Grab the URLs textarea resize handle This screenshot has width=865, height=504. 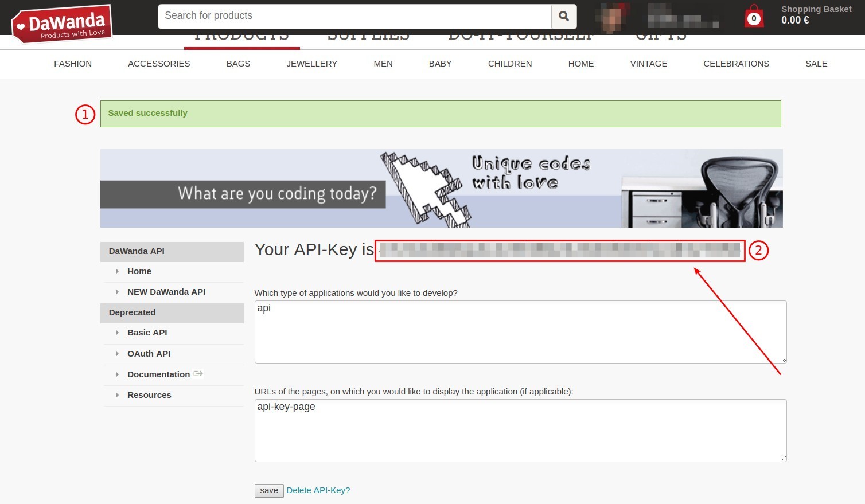[783, 458]
